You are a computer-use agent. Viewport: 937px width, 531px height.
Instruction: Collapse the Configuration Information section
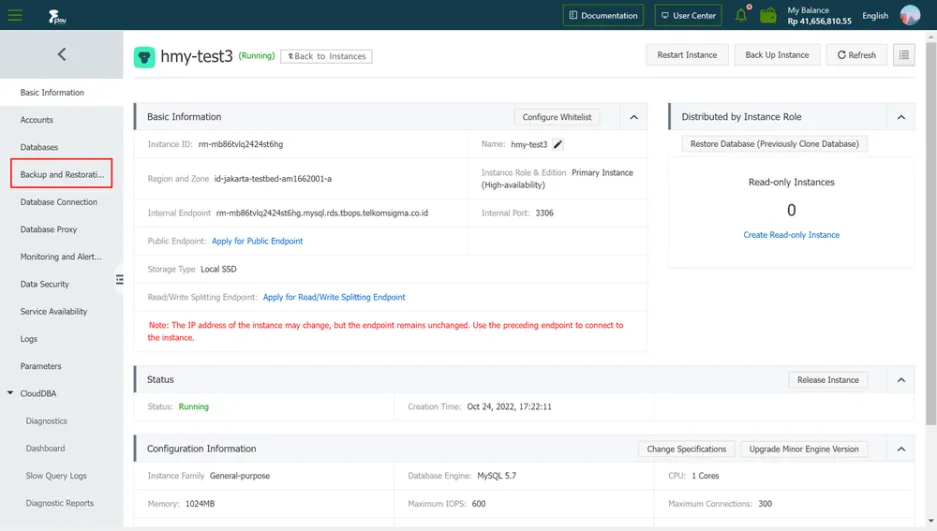[901, 449]
